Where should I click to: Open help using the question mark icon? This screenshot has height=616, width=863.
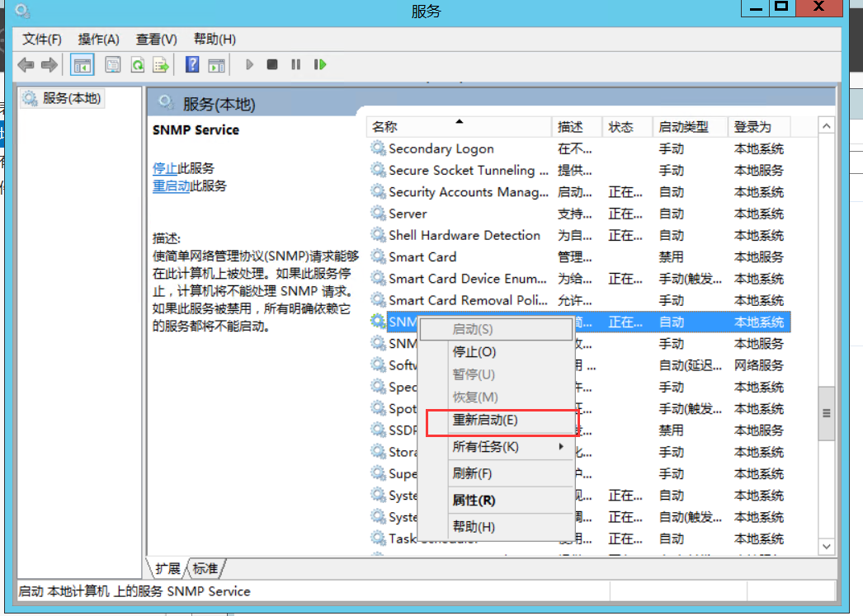191,64
